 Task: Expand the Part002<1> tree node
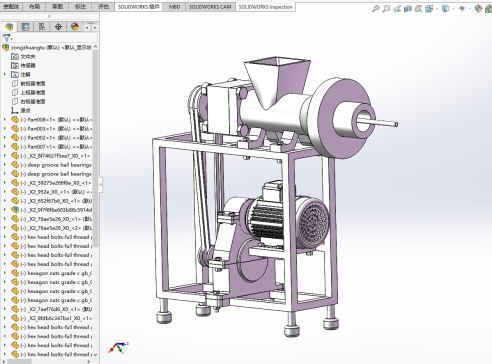point(5,137)
